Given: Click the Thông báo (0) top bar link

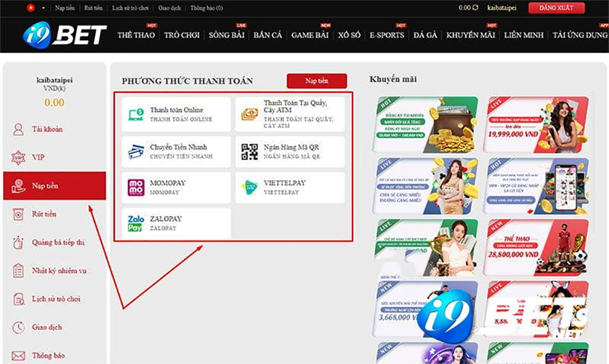Looking at the screenshot, I should tap(206, 8).
